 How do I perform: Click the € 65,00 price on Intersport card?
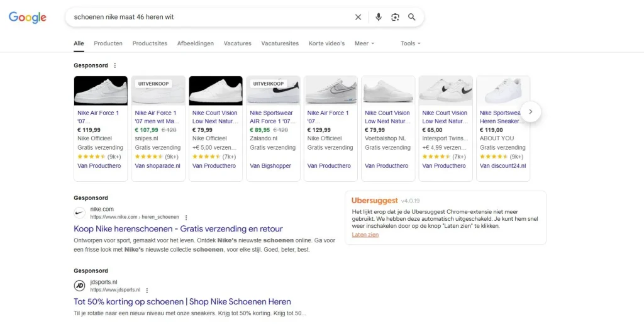pyautogui.click(x=432, y=130)
